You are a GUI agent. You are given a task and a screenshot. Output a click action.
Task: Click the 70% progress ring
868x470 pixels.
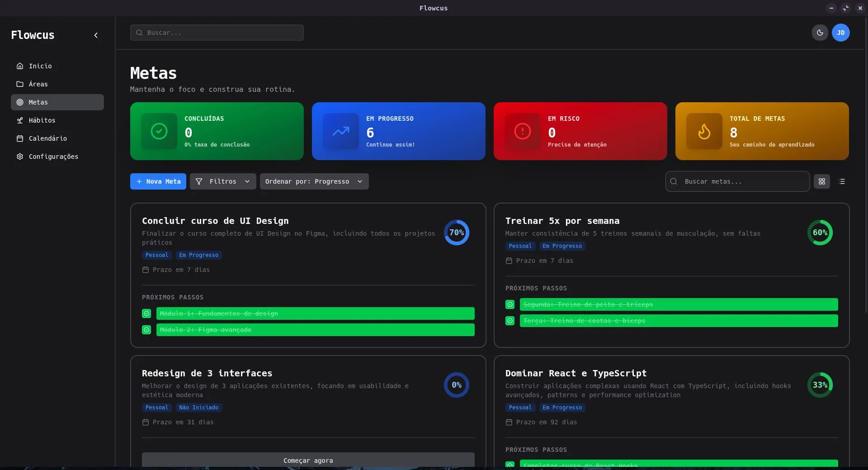456,233
